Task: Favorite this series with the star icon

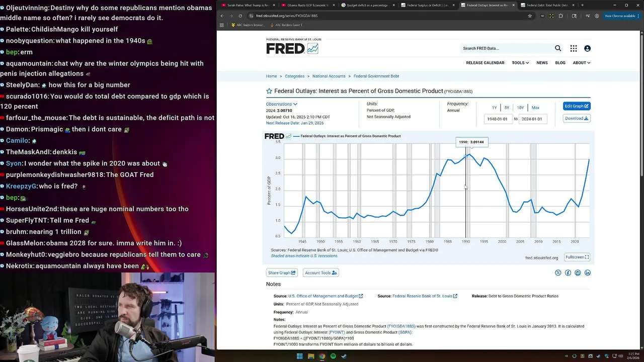Action: click(269, 91)
